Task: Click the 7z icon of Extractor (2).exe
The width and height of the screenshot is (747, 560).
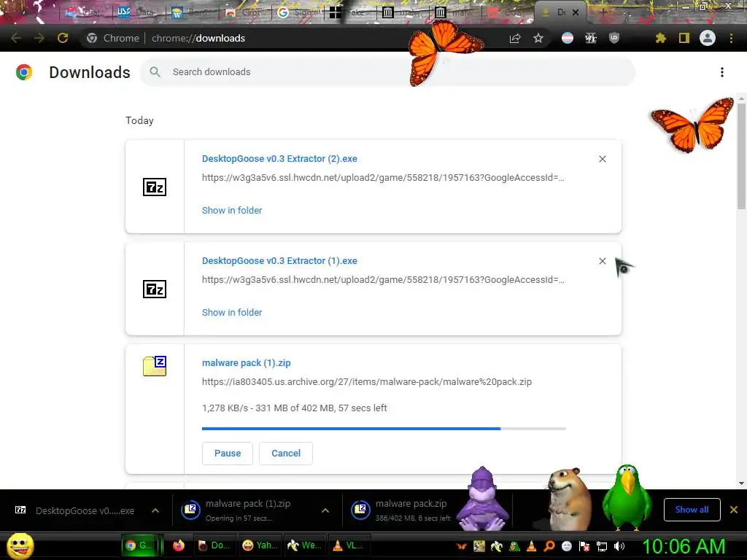Action: click(x=155, y=187)
